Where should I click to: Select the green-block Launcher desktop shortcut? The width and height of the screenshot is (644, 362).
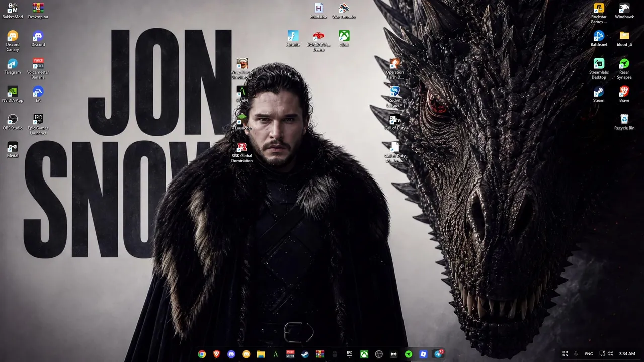[x=242, y=122]
